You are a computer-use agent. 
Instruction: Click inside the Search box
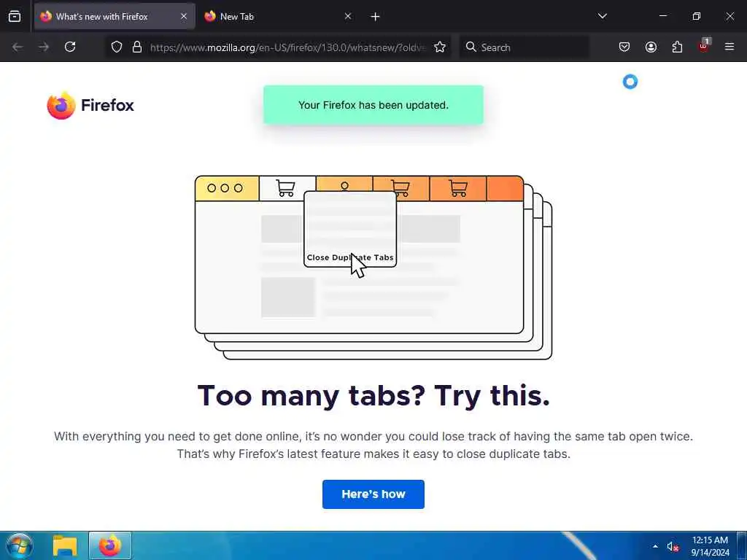[524, 47]
